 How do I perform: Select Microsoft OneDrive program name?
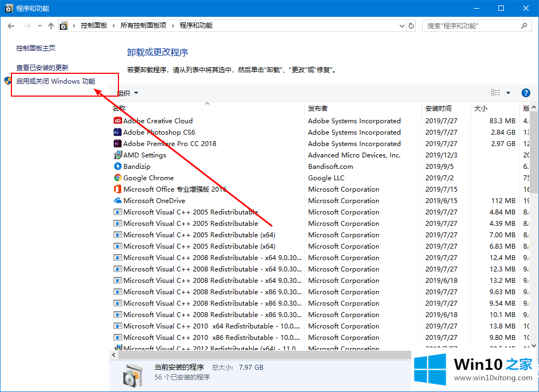[154, 200]
